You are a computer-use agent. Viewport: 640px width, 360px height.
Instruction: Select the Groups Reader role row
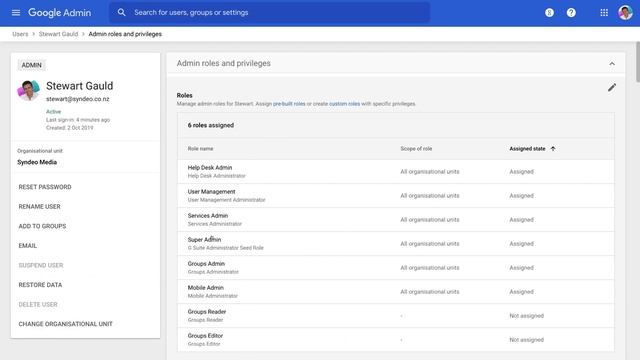click(x=396, y=316)
